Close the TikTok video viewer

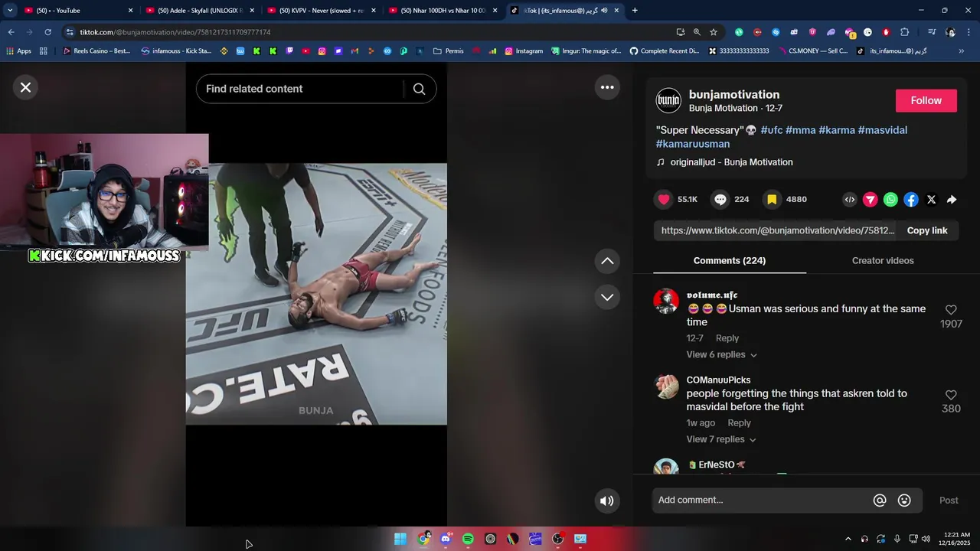[25, 87]
